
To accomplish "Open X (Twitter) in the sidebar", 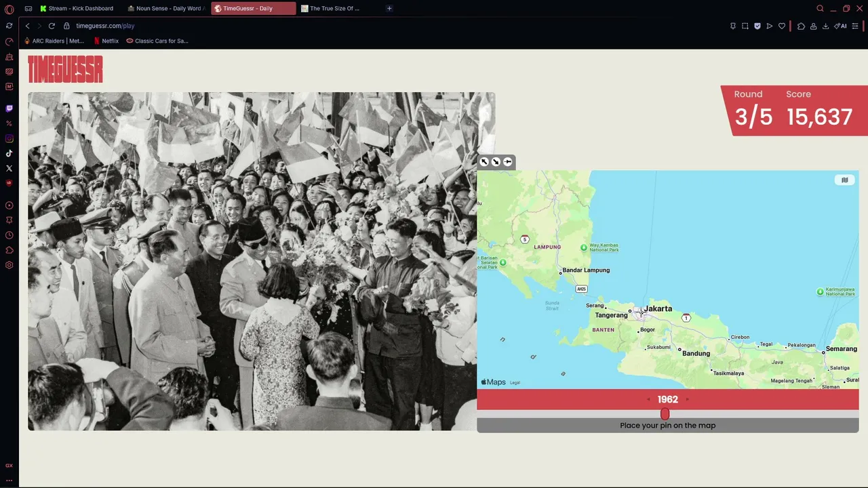I will coord(9,168).
